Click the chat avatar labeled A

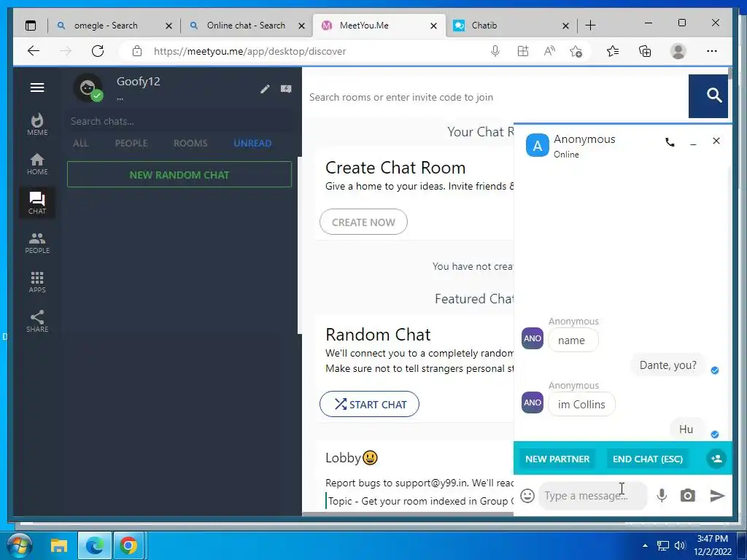point(538,146)
